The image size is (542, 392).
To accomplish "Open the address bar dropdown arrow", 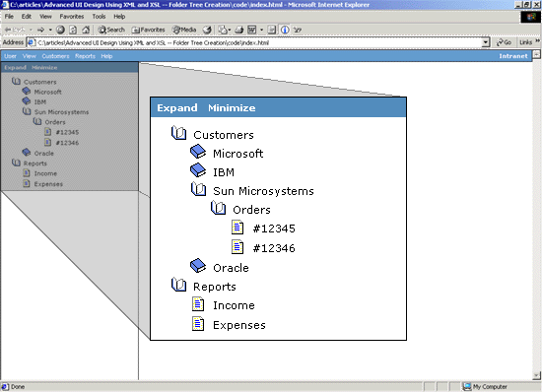I will 486,42.
